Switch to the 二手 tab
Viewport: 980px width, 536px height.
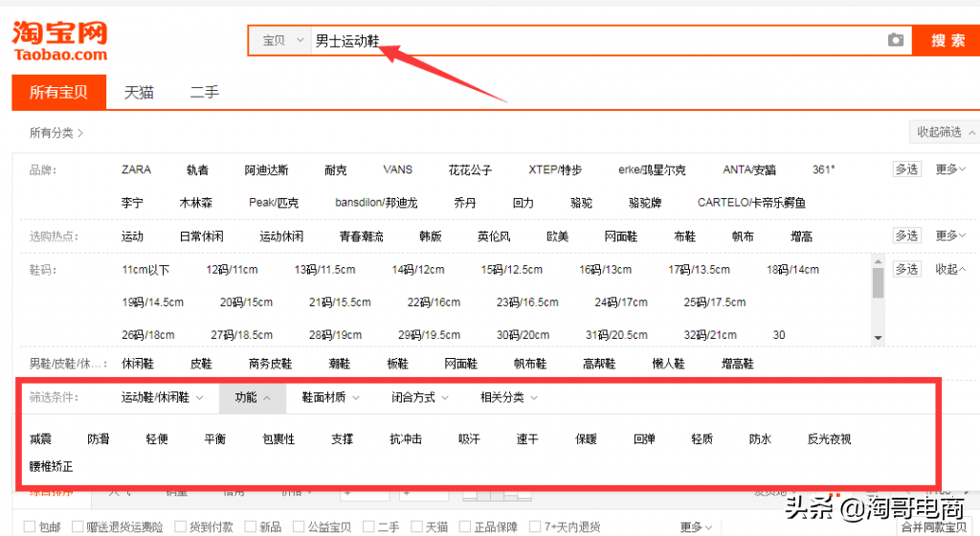pos(205,93)
